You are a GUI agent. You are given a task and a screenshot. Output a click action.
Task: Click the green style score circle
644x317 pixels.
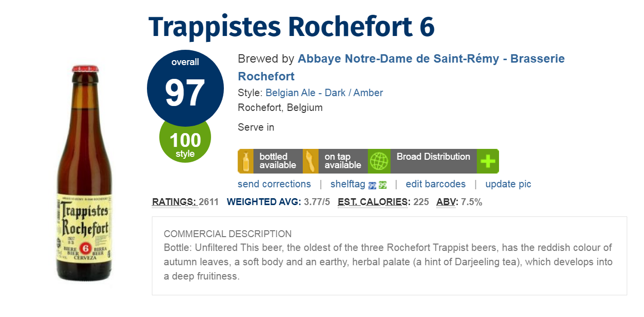click(x=185, y=143)
